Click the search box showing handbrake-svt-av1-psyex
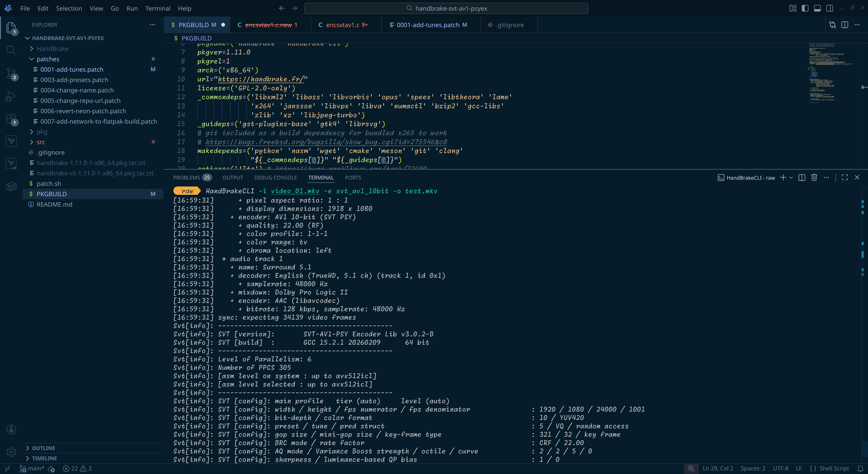The image size is (868, 474). [x=446, y=8]
